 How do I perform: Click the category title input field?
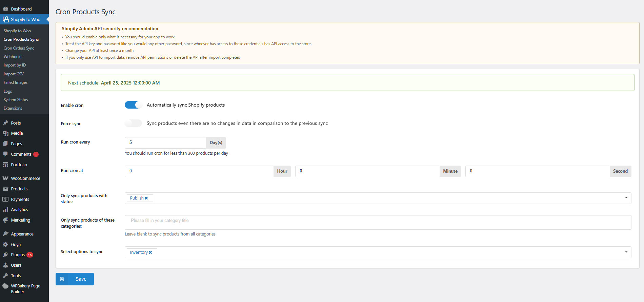point(378,222)
